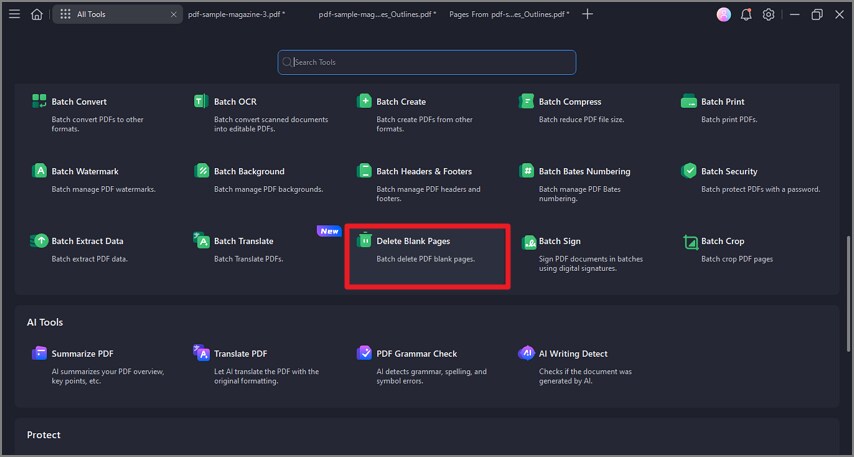Switch to pdf-sample-magazine-3.pdf tab
854x457 pixels.
[236, 14]
